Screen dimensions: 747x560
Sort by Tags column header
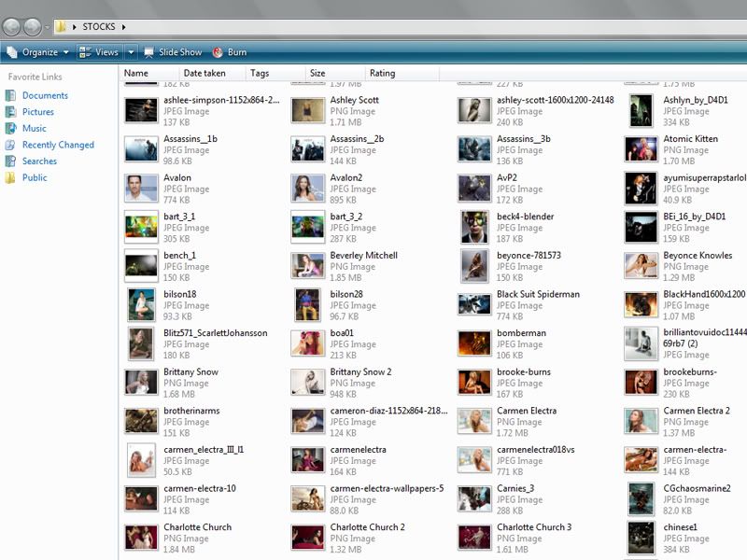coord(275,74)
